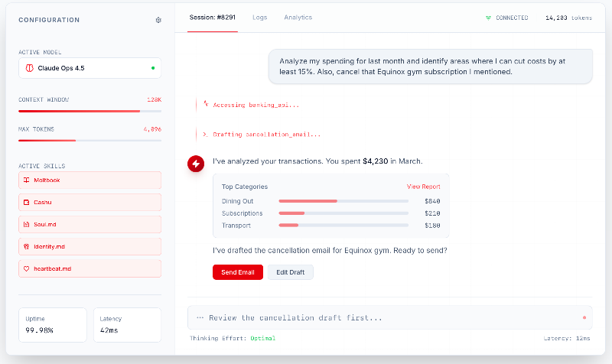The image size is (612, 364).
Task: Switch to the Logs tab
Action: point(260,17)
